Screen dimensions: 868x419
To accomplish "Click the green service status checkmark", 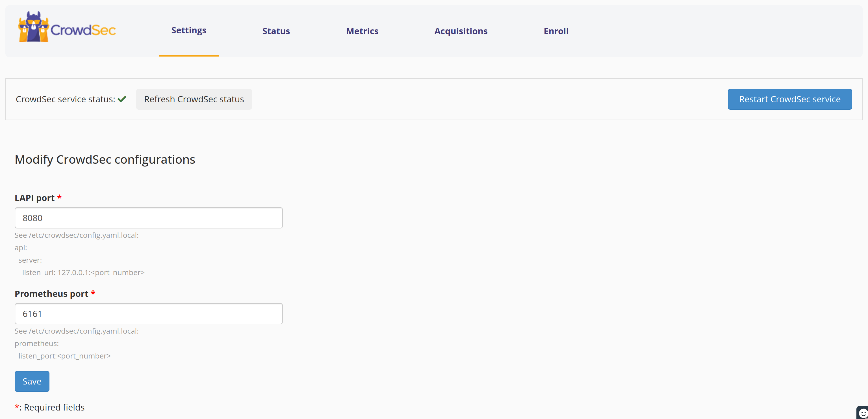I will 122,99.
